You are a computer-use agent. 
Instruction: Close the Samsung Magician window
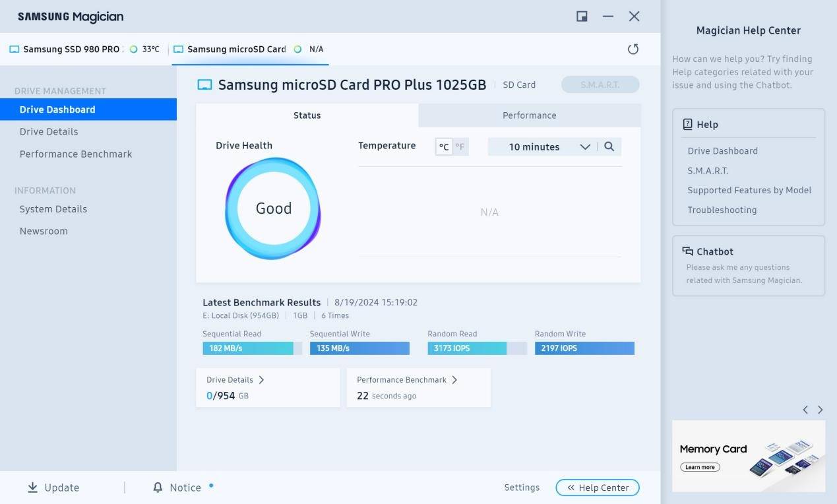point(634,16)
